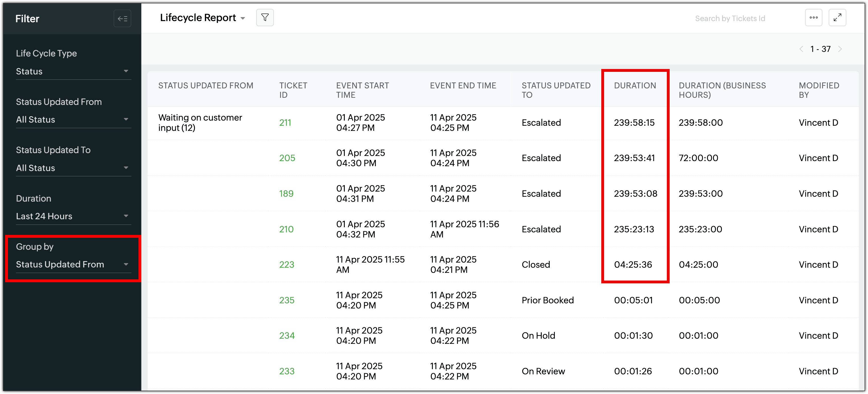Collapse the Filter side panel
This screenshot has height=394, width=868.
[122, 19]
